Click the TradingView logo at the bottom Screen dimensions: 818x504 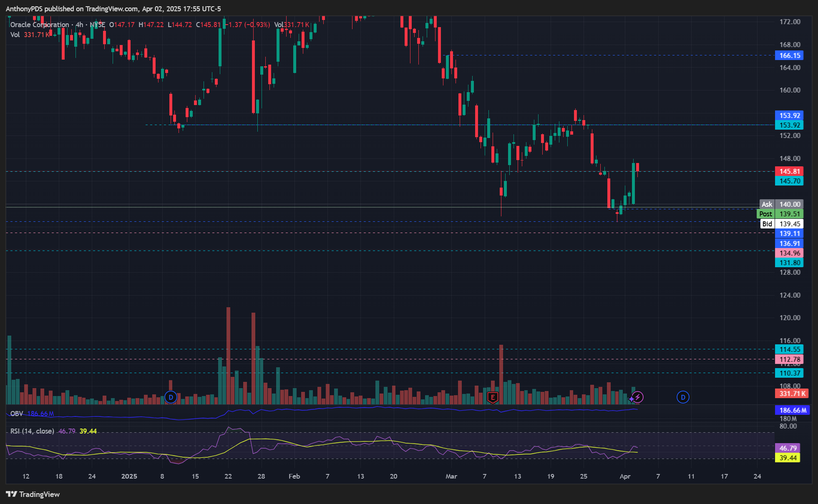(x=33, y=494)
